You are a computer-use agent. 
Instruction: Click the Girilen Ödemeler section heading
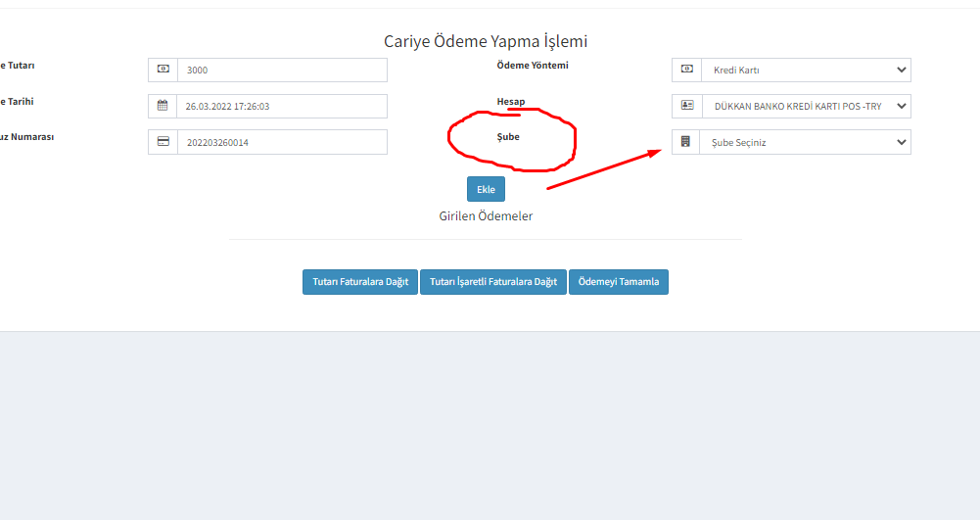point(486,215)
